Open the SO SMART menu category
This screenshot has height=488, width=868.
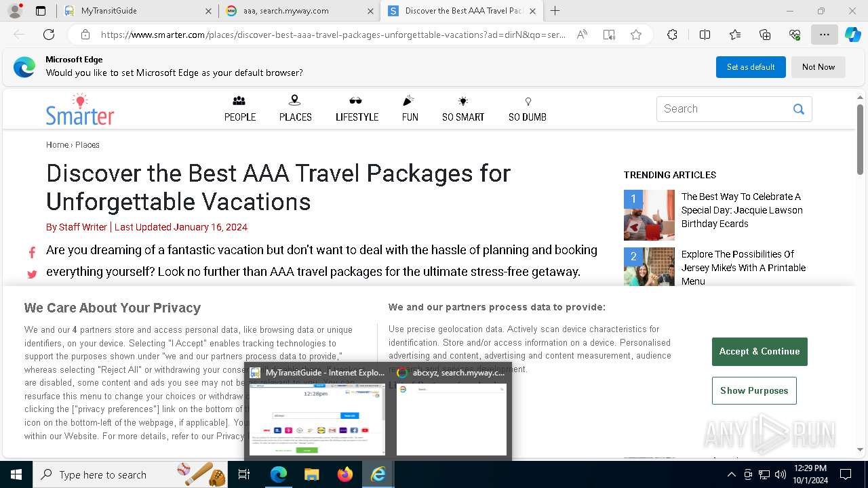coord(463,108)
